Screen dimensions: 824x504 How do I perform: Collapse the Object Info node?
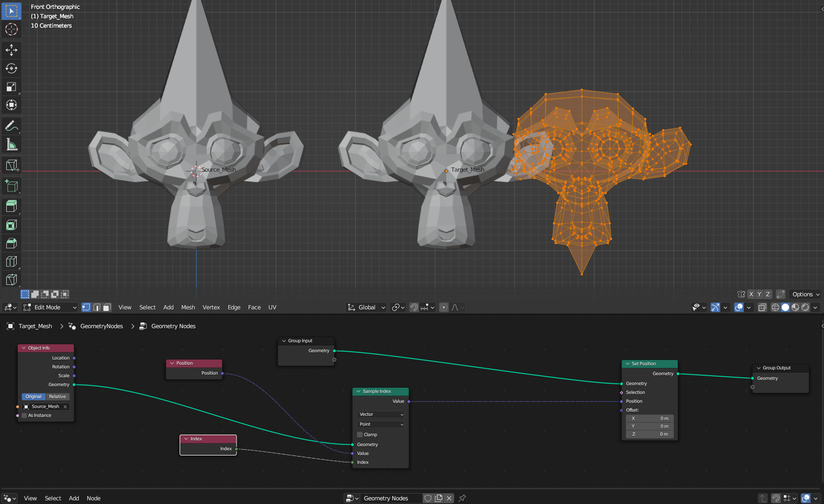[x=23, y=348]
